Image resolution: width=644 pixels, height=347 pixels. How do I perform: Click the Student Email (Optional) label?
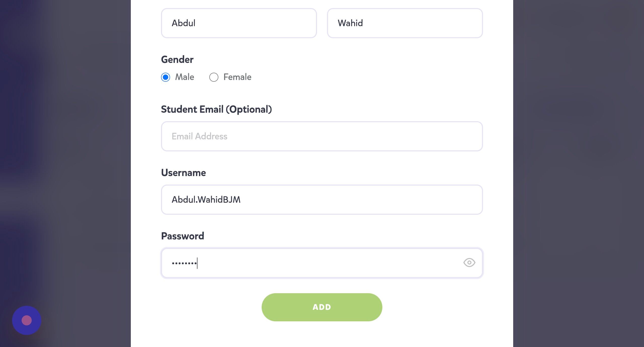coord(216,109)
